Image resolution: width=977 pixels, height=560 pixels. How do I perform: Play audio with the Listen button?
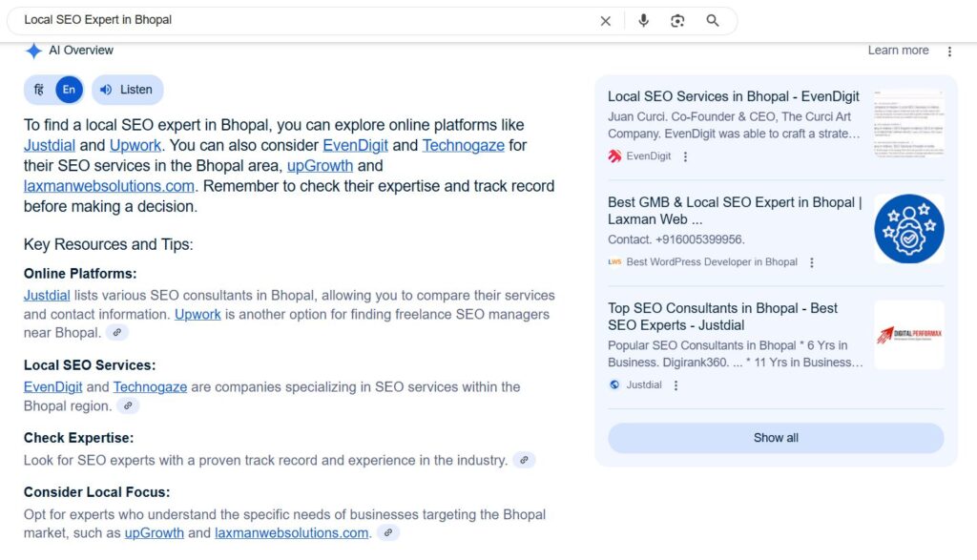coord(127,90)
